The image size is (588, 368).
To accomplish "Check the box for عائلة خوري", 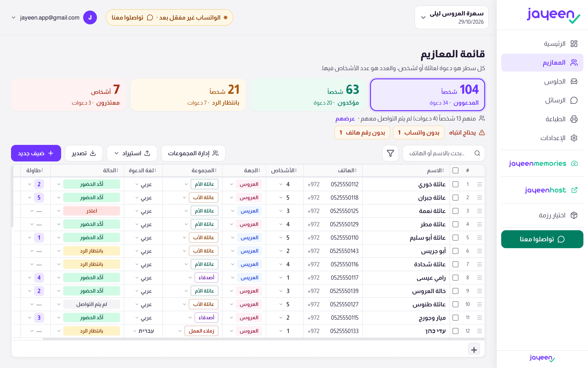I will coord(455,184).
